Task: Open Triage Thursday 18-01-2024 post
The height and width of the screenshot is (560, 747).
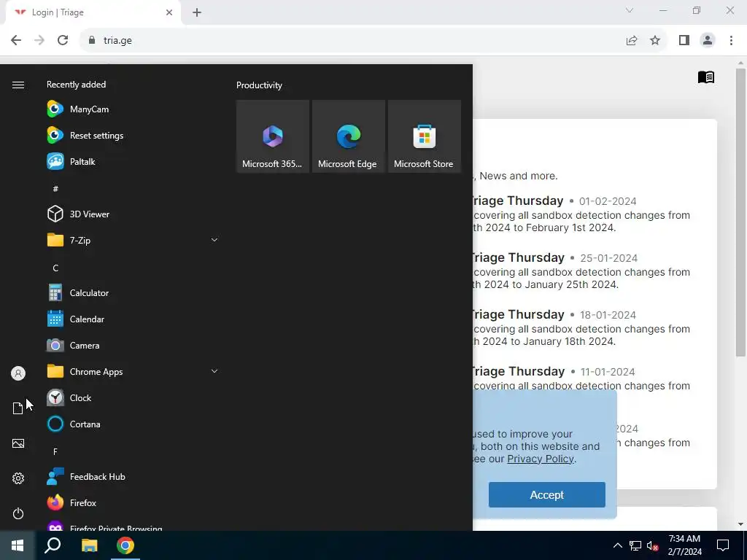Action: pos(517,314)
